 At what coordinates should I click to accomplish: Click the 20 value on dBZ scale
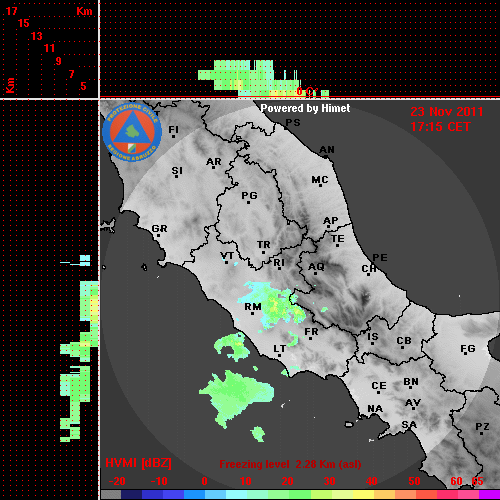click(x=287, y=481)
